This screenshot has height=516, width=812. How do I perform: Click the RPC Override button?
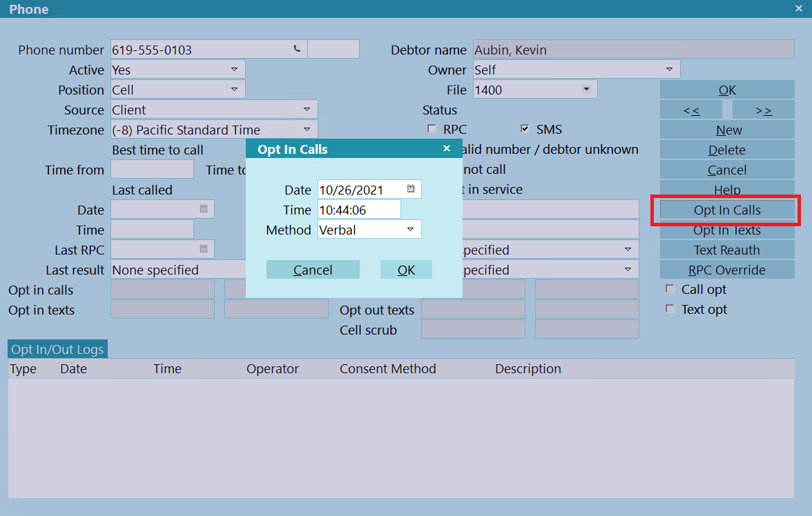coord(727,270)
